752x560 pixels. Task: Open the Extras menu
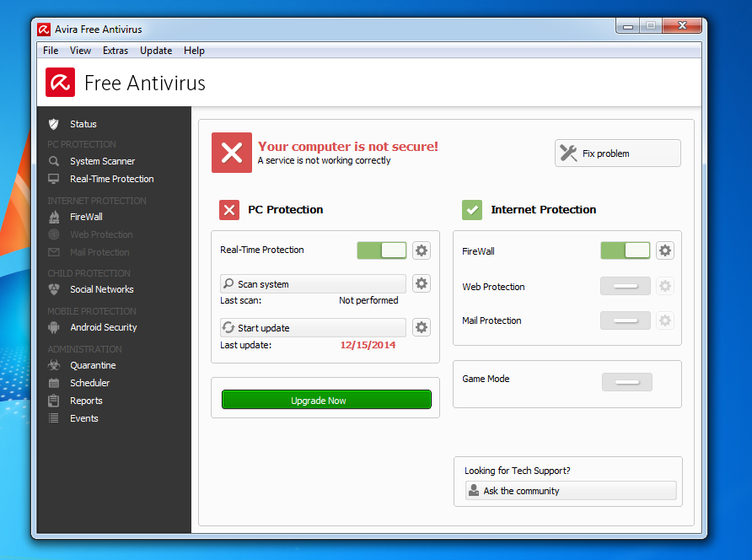coord(115,51)
